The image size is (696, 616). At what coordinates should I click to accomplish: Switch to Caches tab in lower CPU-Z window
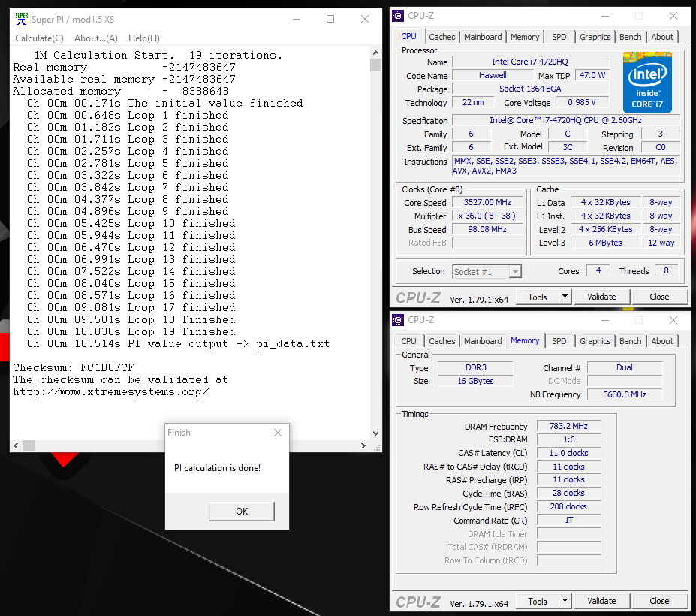(x=442, y=341)
